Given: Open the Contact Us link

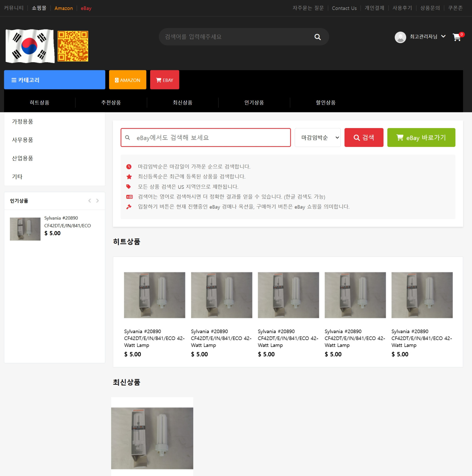Looking at the screenshot, I should (344, 8).
